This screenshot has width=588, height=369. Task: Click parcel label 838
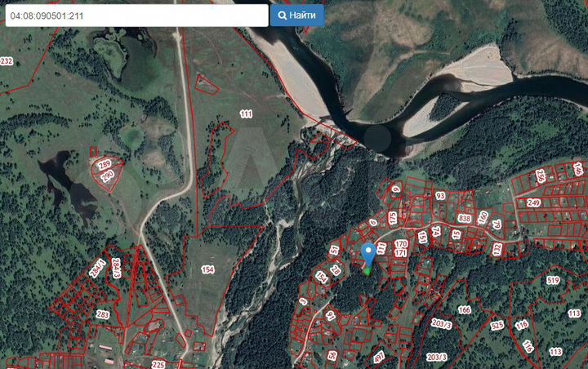pyautogui.click(x=464, y=219)
